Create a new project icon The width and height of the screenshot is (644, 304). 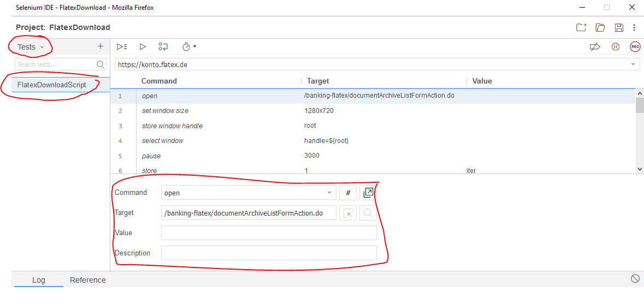581,27
